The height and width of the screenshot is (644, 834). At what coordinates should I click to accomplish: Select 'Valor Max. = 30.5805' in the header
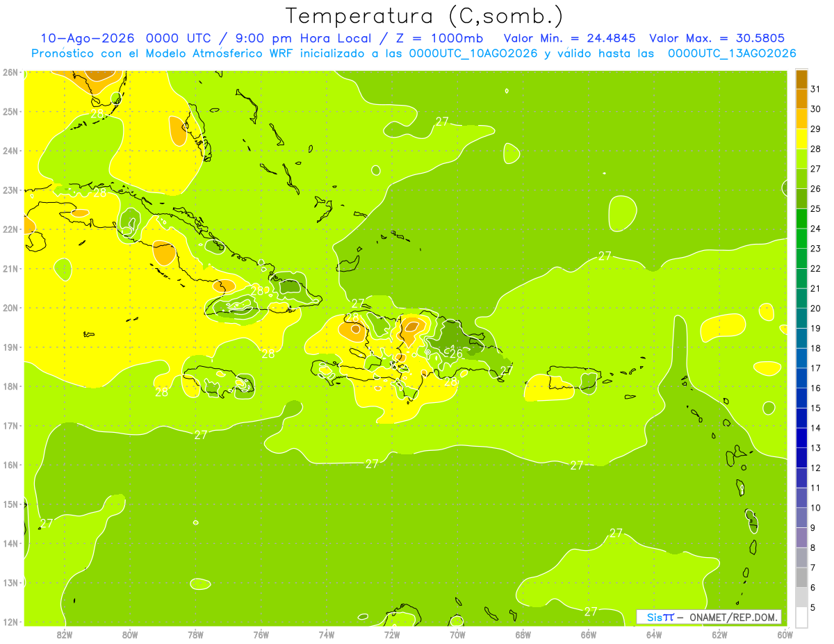[717, 38]
